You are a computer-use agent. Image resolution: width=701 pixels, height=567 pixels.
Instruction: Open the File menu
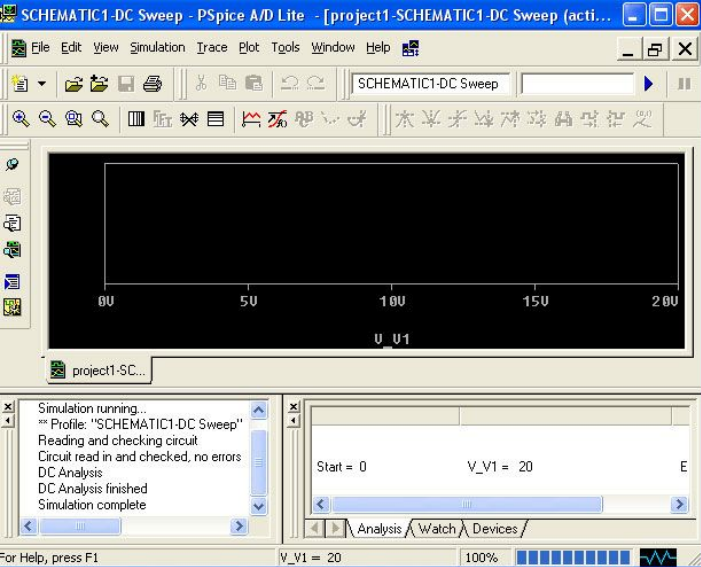click(40, 47)
